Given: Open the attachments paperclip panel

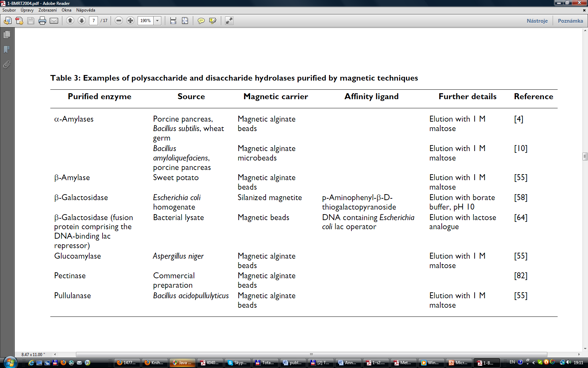Looking at the screenshot, I should [x=7, y=64].
